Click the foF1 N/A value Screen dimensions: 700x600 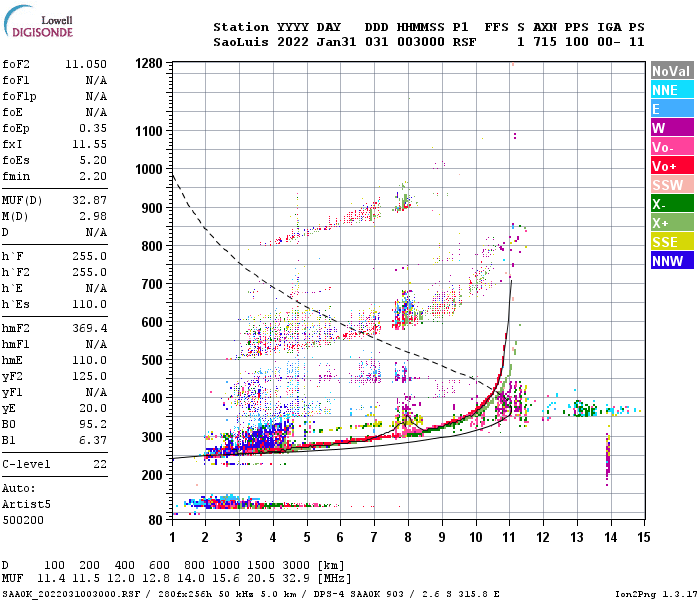pos(96,80)
